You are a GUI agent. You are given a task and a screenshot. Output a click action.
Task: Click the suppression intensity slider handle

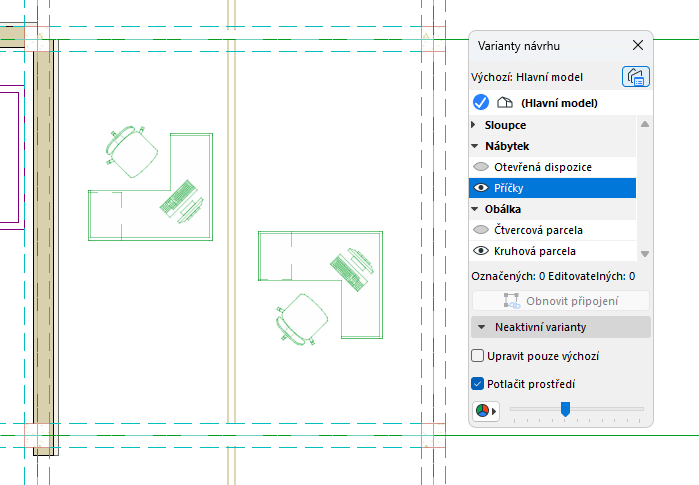[x=565, y=409]
